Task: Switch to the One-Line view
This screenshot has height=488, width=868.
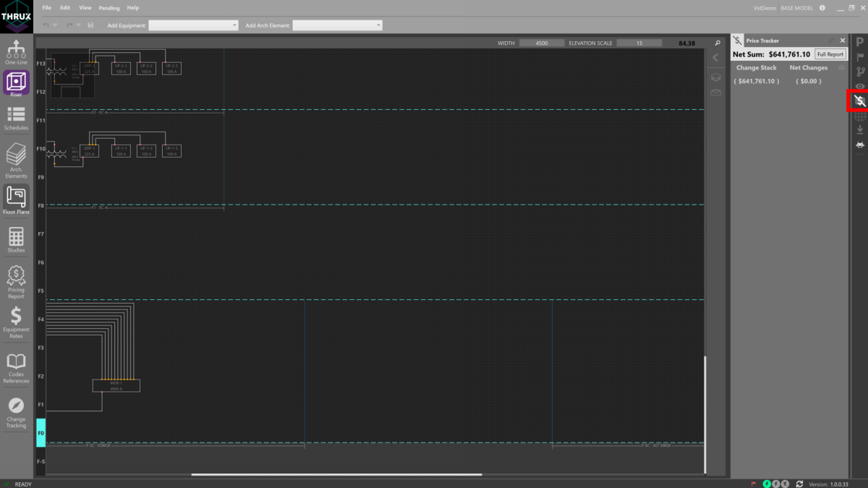Action: point(15,51)
